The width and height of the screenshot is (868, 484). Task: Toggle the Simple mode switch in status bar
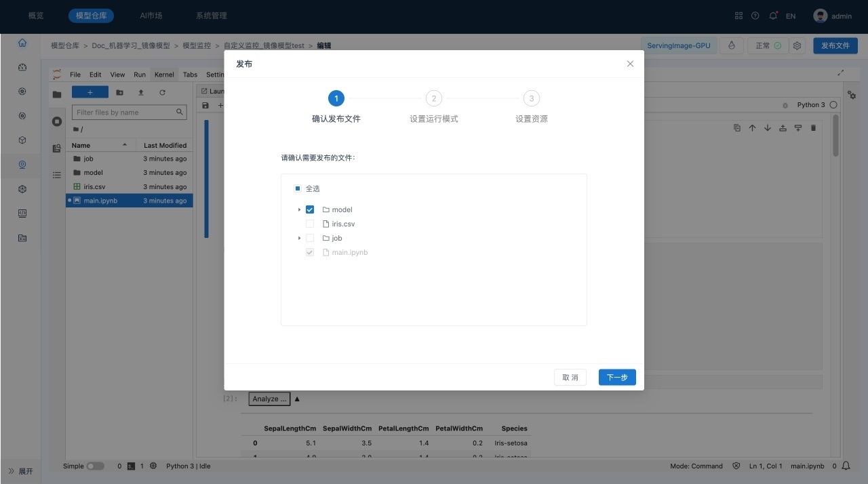96,466
